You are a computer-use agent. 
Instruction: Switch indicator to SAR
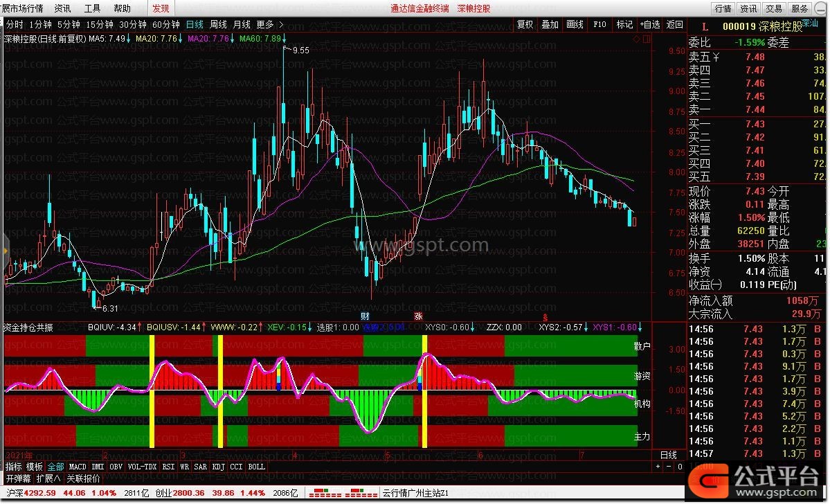(x=201, y=467)
